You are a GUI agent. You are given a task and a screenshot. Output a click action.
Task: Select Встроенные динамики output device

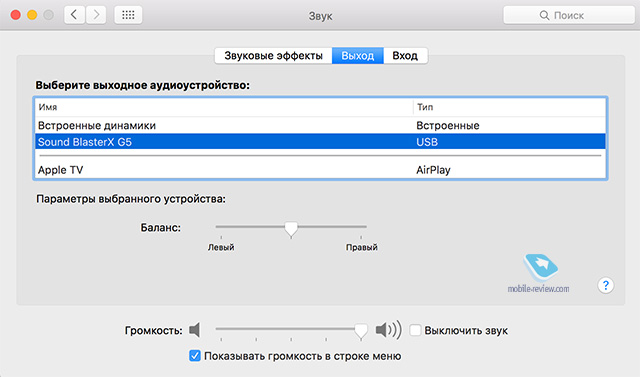click(x=320, y=125)
